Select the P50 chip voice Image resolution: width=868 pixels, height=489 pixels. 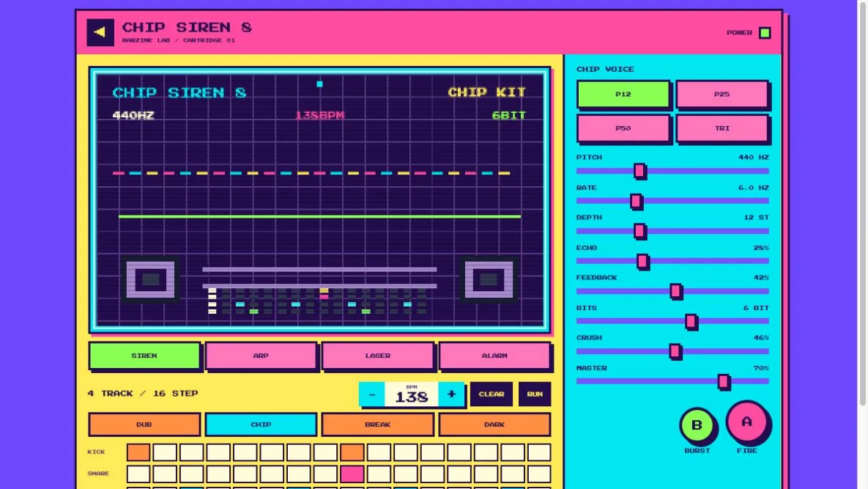[623, 128]
